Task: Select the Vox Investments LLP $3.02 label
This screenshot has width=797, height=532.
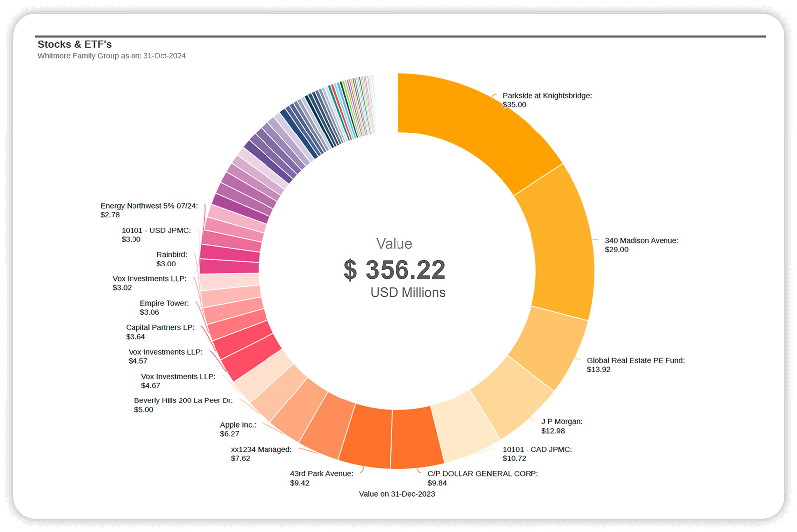Action: click(149, 283)
